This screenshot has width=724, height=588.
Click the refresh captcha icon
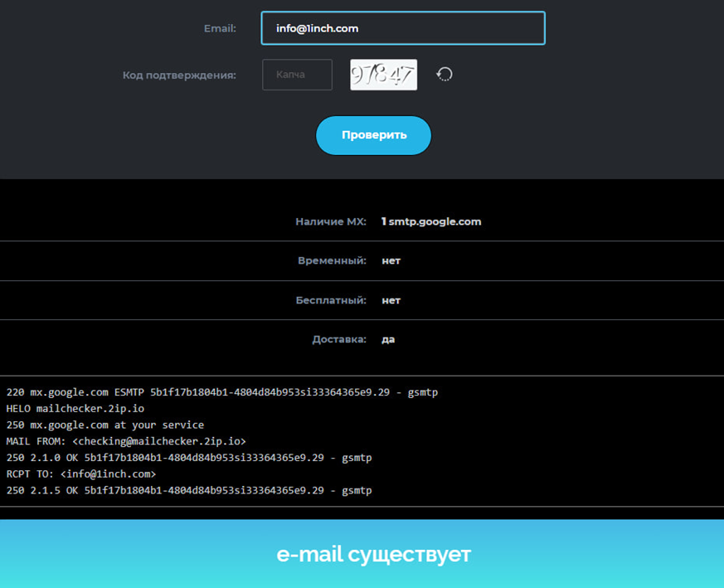coord(445,75)
